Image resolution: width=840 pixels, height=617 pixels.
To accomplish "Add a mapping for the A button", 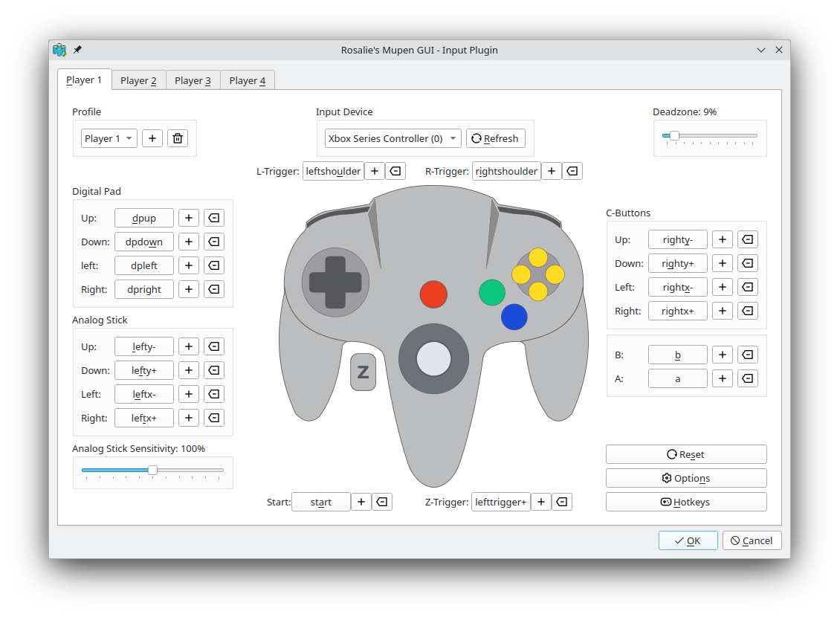I will click(722, 378).
